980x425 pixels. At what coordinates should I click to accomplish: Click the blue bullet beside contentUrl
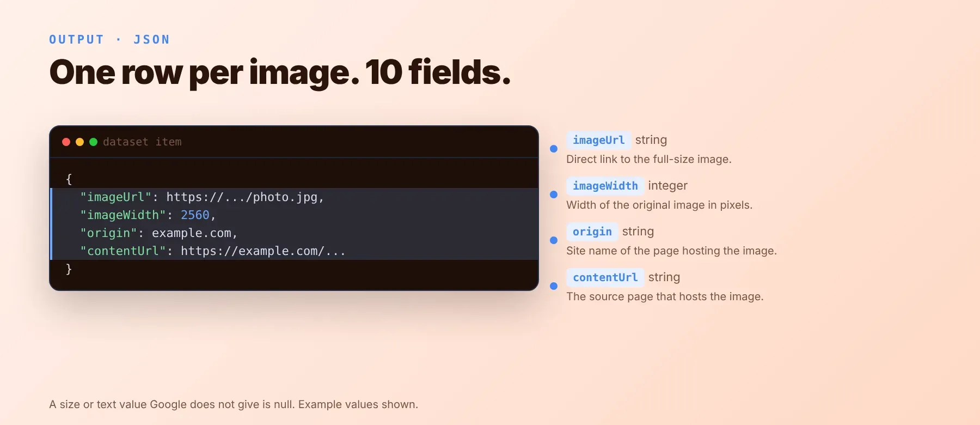click(554, 286)
